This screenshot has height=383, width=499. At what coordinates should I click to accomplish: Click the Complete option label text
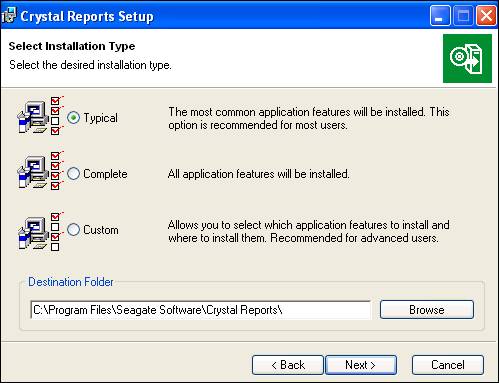105,174
